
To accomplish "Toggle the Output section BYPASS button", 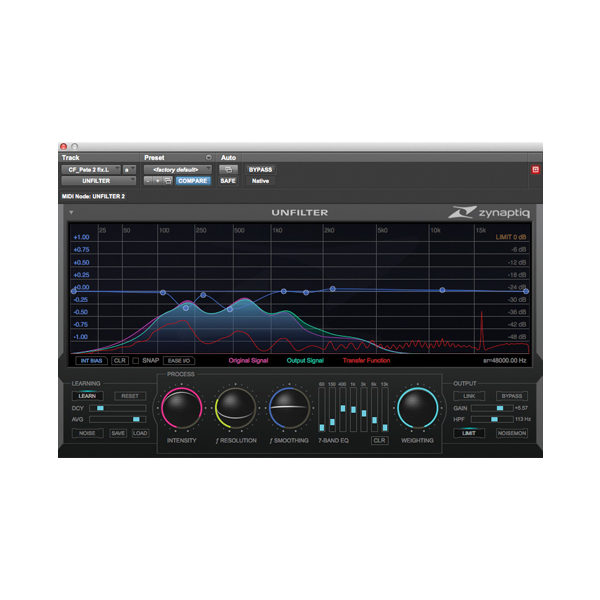I will pyautogui.click(x=512, y=396).
